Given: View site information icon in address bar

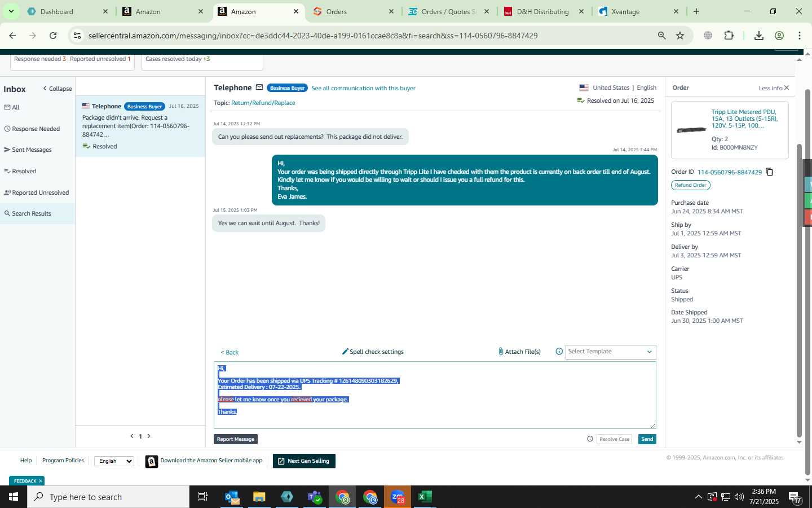Looking at the screenshot, I should (x=77, y=36).
